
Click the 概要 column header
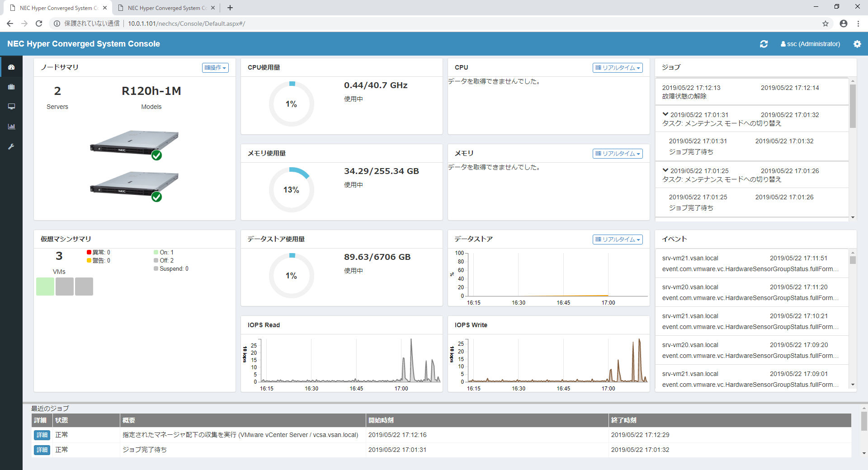[243, 420]
